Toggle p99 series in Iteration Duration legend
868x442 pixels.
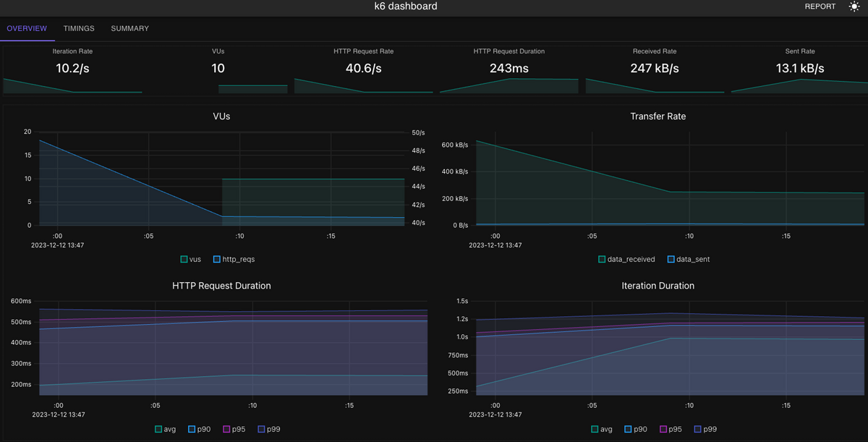pyautogui.click(x=705, y=429)
